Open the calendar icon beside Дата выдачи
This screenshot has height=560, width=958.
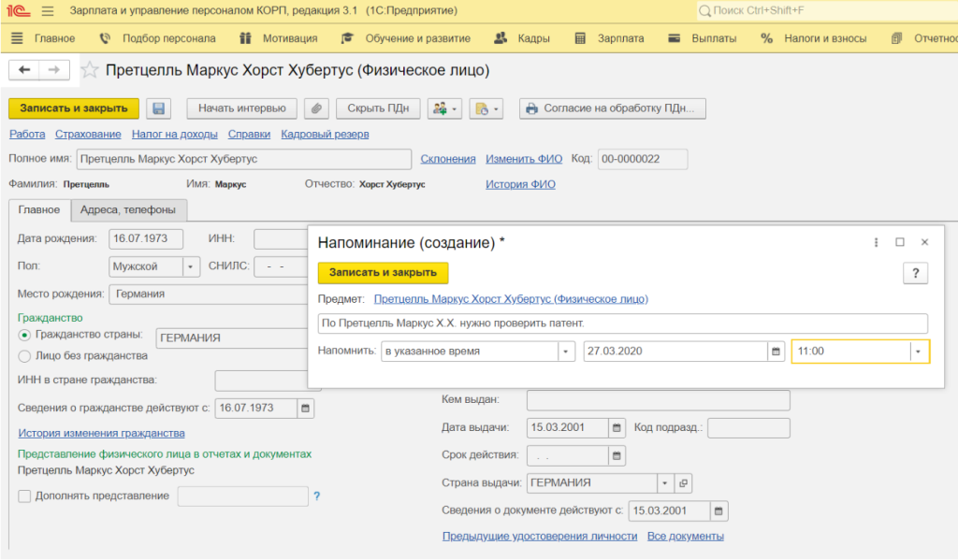(616, 428)
